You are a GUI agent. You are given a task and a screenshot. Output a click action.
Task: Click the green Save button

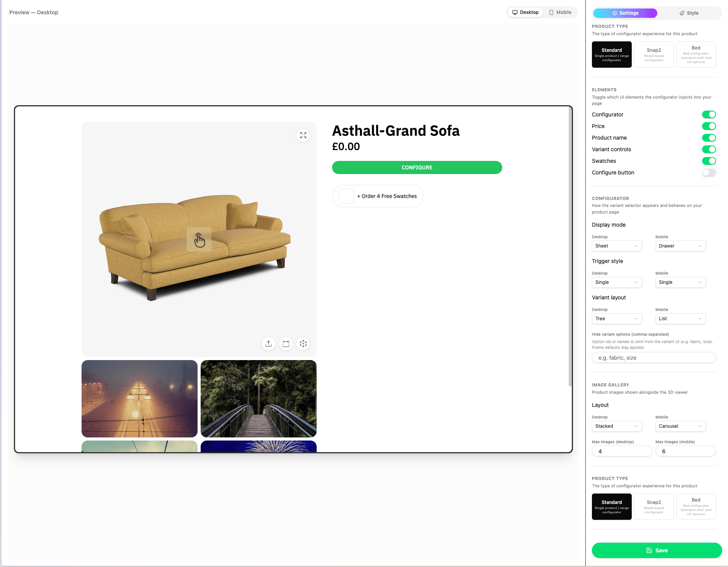coord(657,550)
